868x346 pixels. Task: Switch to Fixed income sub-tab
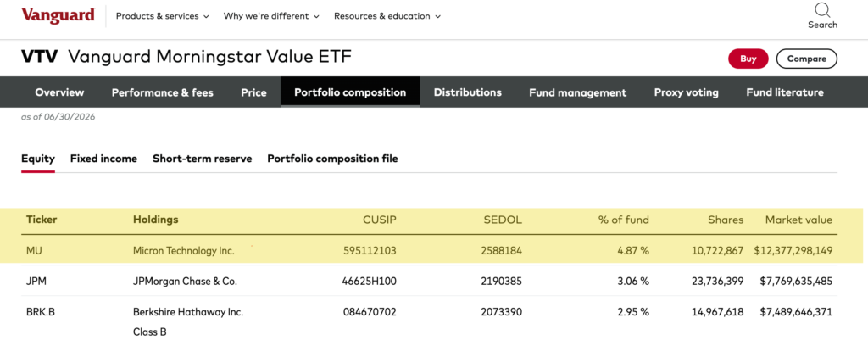(x=103, y=159)
